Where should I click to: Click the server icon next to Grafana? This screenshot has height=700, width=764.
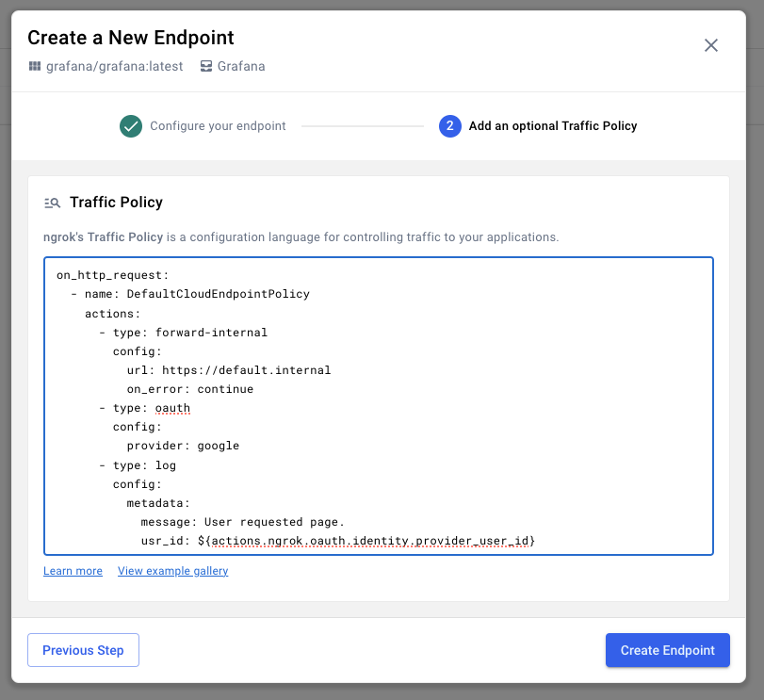coord(206,67)
